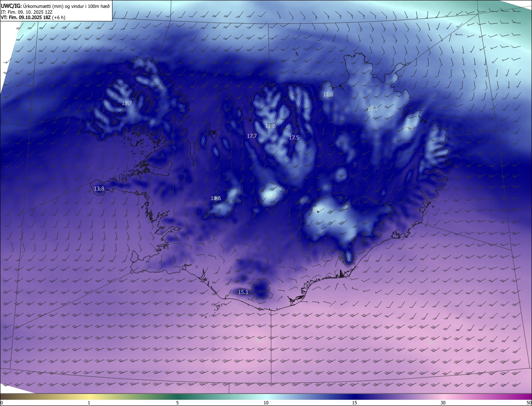The image size is (532, 406).
Task: Click the 13.8 precipitation value label
Action: (99, 188)
